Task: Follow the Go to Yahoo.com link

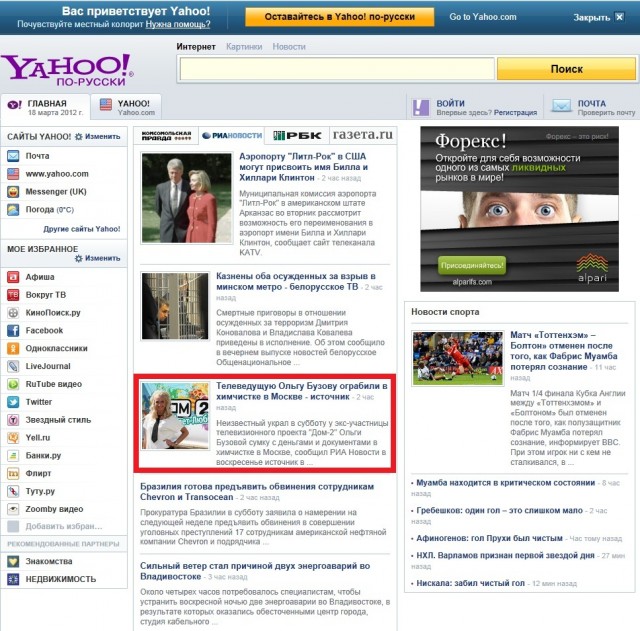Action: (x=483, y=17)
